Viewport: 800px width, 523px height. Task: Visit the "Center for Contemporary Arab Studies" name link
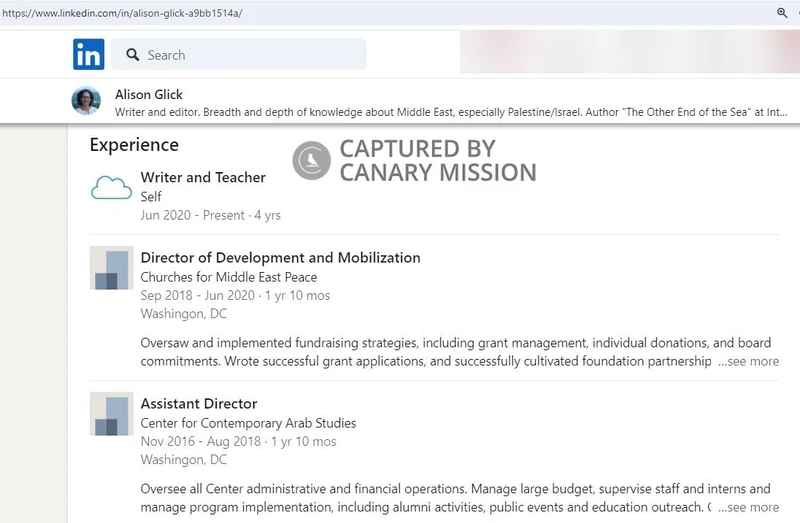click(x=248, y=423)
